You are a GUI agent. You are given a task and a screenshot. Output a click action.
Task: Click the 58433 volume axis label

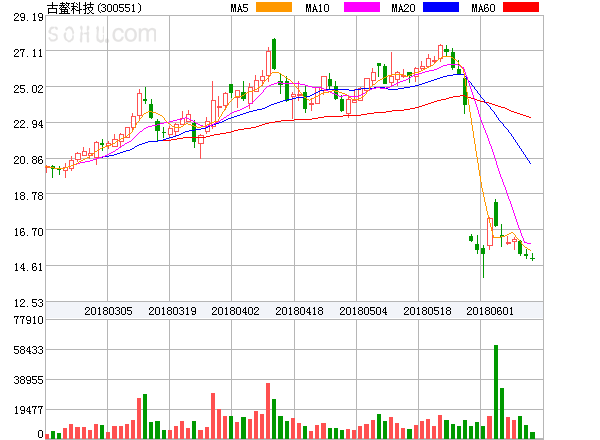[x=28, y=350]
